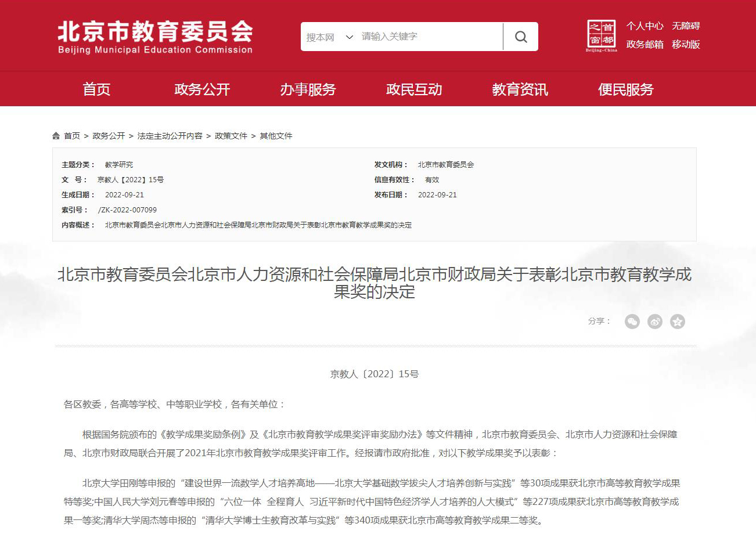Select 办事服务 in the main navigation
Viewport: 756px width, 538px height.
(308, 89)
